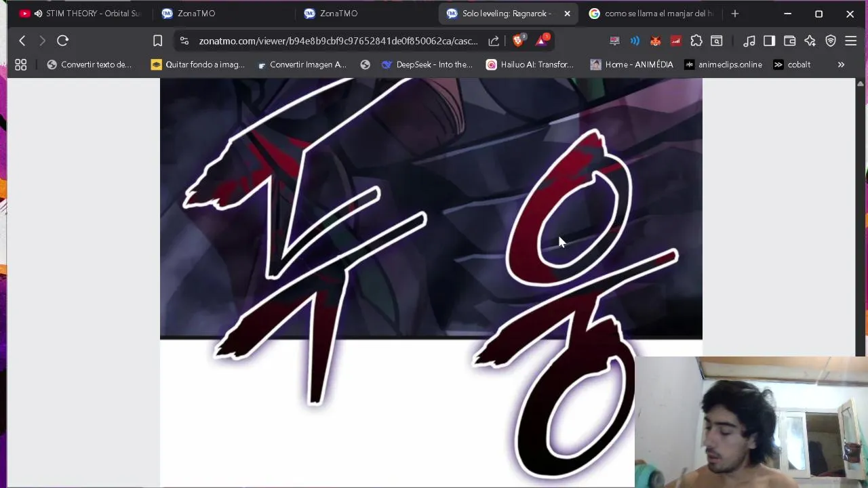Click the webcam overlay video
Viewport: 868px width, 488px height.
[x=751, y=422]
